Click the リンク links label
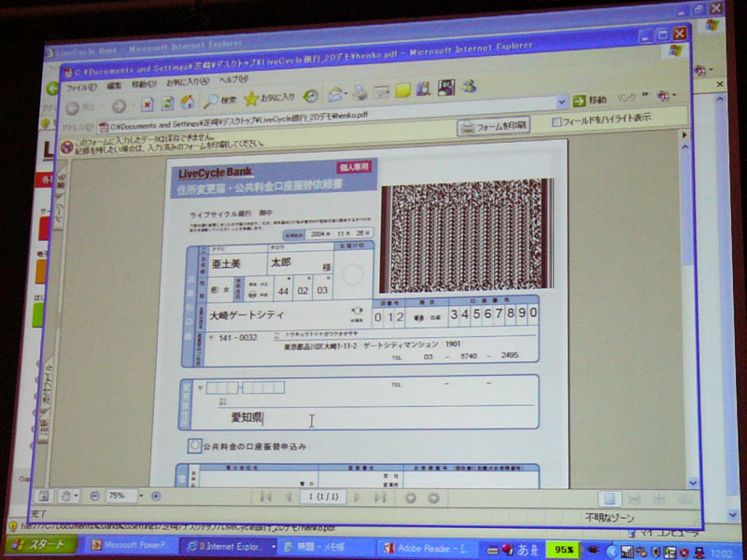 point(626,97)
